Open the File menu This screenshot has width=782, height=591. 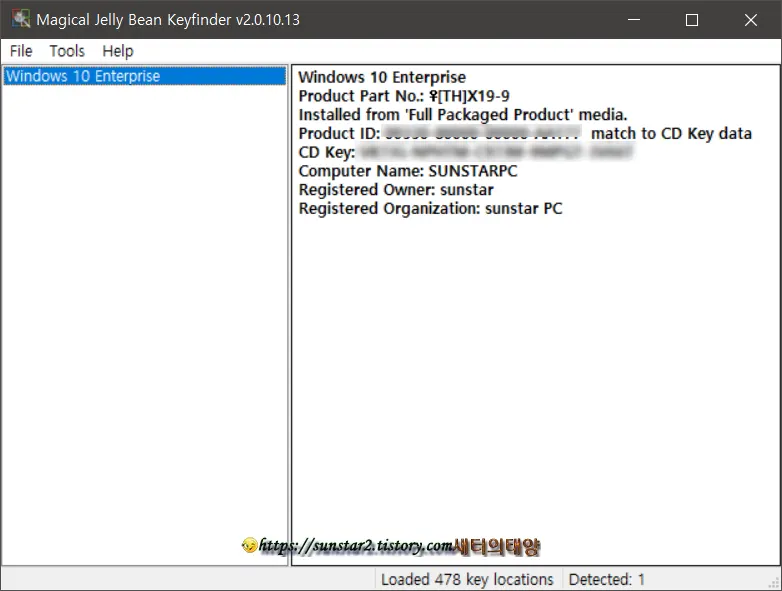click(x=21, y=51)
